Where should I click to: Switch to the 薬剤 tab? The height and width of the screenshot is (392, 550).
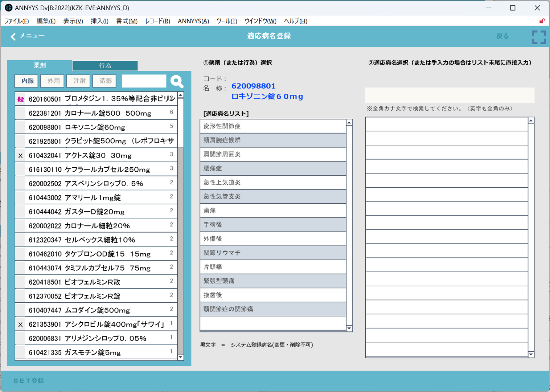[40, 65]
